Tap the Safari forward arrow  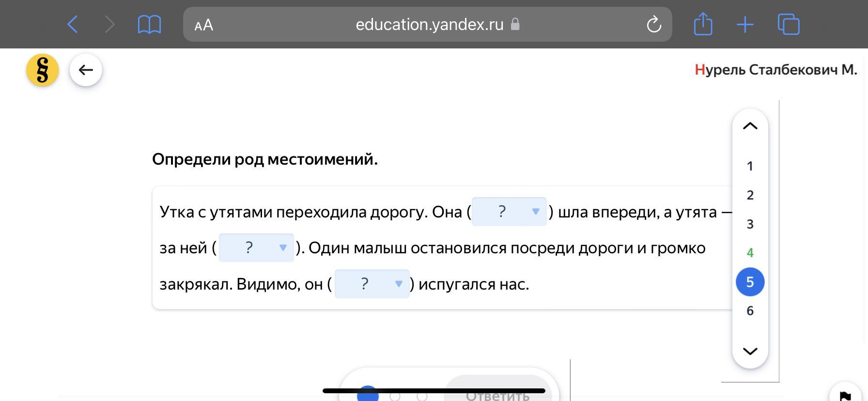pyautogui.click(x=110, y=24)
